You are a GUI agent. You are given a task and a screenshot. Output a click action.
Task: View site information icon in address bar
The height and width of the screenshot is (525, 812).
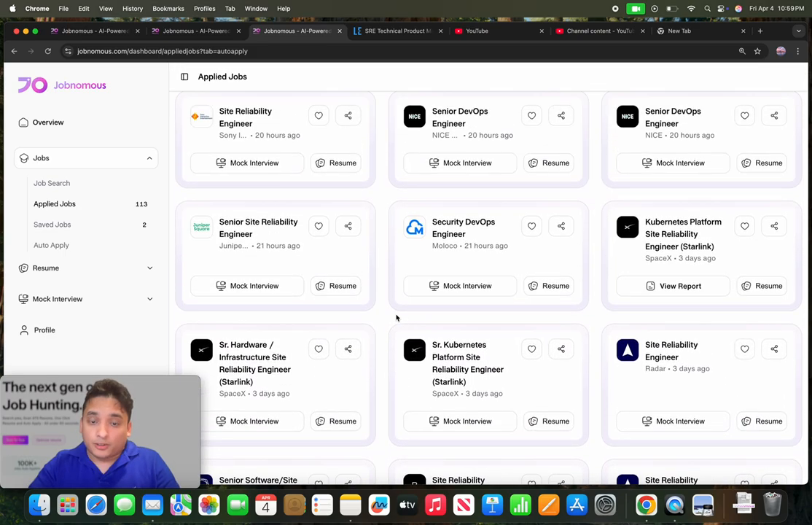point(68,51)
